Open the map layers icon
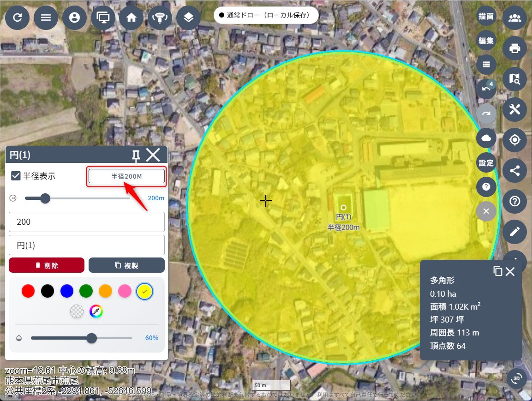Image resolution: width=532 pixels, height=401 pixels. pos(188,18)
